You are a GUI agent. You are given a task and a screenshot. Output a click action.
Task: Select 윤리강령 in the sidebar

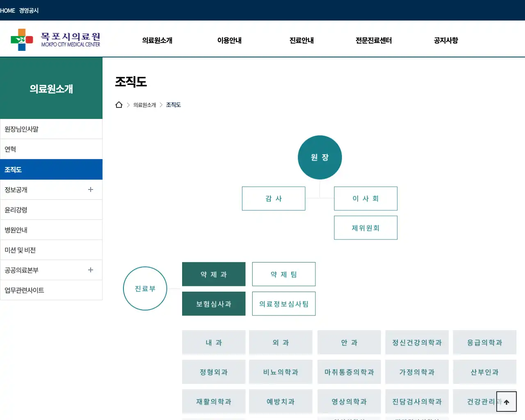(16, 210)
